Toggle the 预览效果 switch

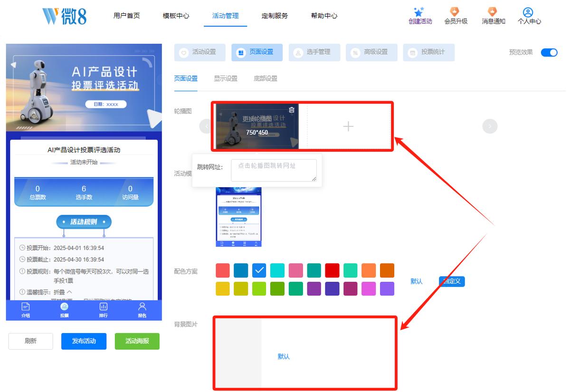[549, 52]
